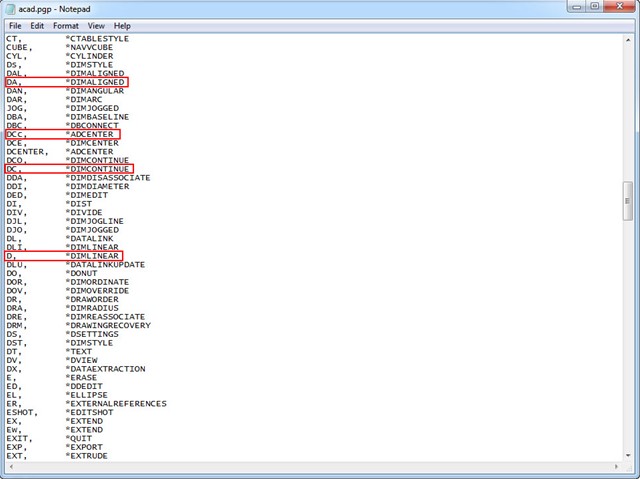640x479 pixels.
Task: Click the *CYLINDER text
Action: [89, 56]
